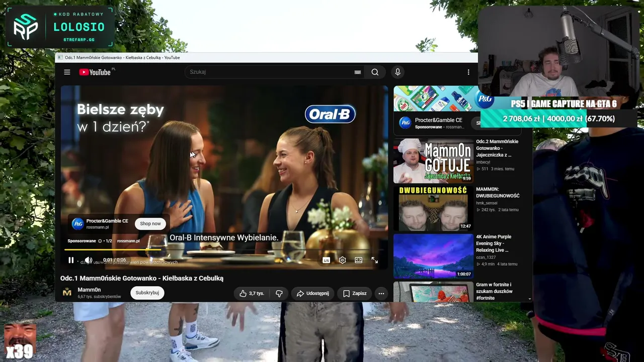Click channel name ozan_1327

click(486, 257)
